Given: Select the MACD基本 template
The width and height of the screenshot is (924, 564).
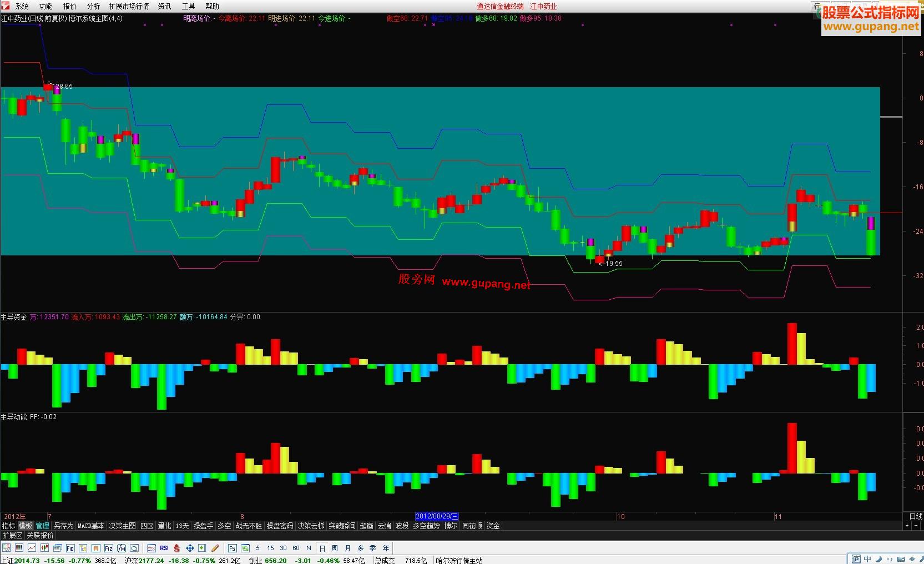Looking at the screenshot, I should (x=91, y=526).
